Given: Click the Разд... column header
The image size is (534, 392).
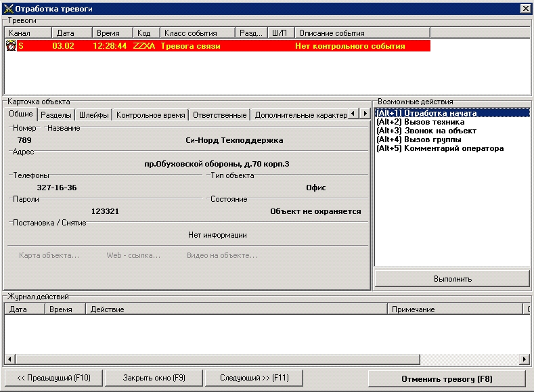Looking at the screenshot, I should point(251,33).
